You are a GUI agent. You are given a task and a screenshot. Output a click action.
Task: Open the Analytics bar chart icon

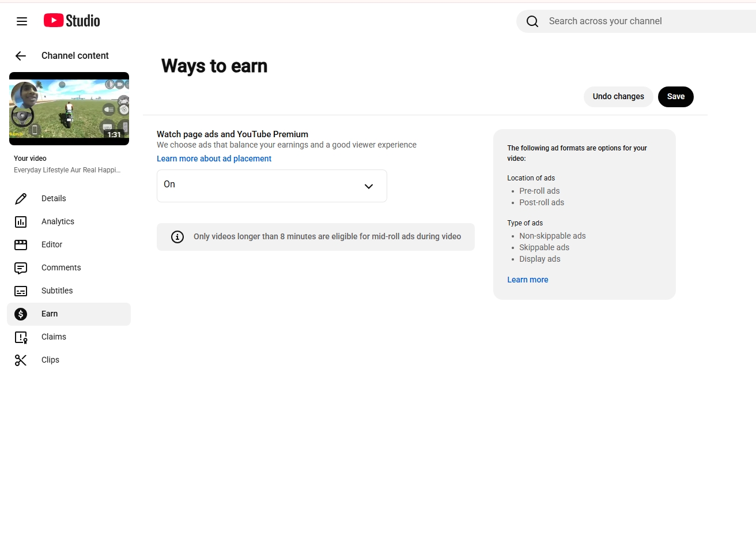tap(21, 222)
